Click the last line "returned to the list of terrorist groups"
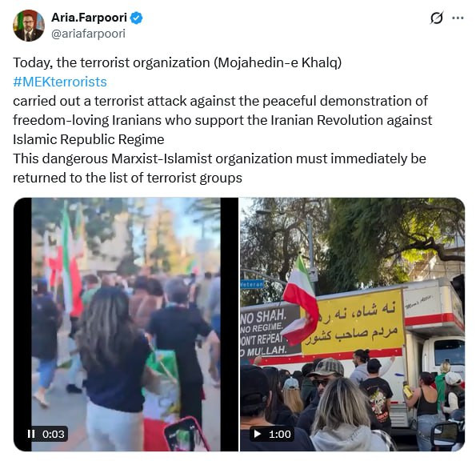 point(127,178)
